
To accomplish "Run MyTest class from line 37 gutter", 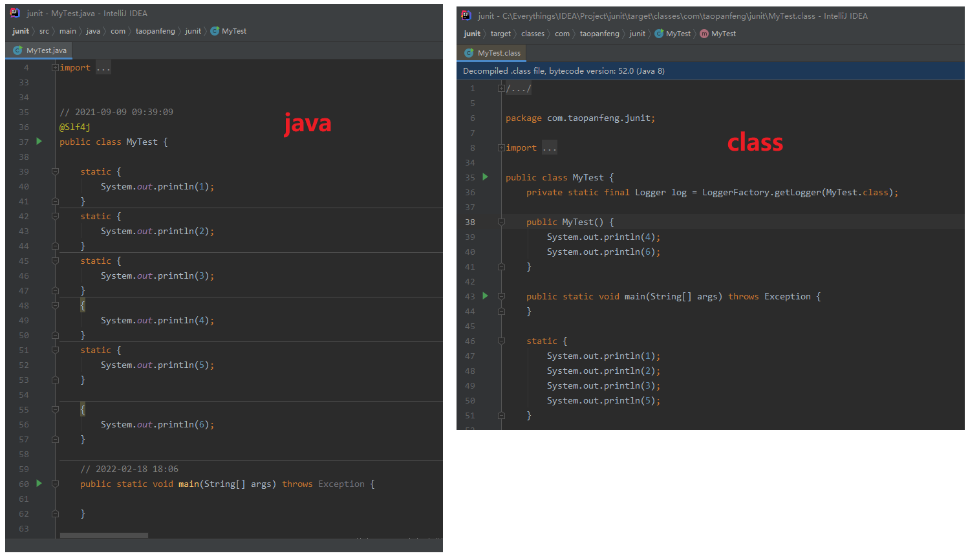I will 39,142.
